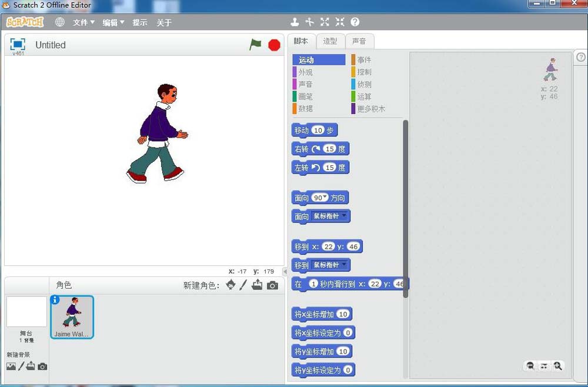This screenshot has width=588, height=387.
Task: Select the Jaime Walking sprite thumbnail
Action: tap(72, 316)
